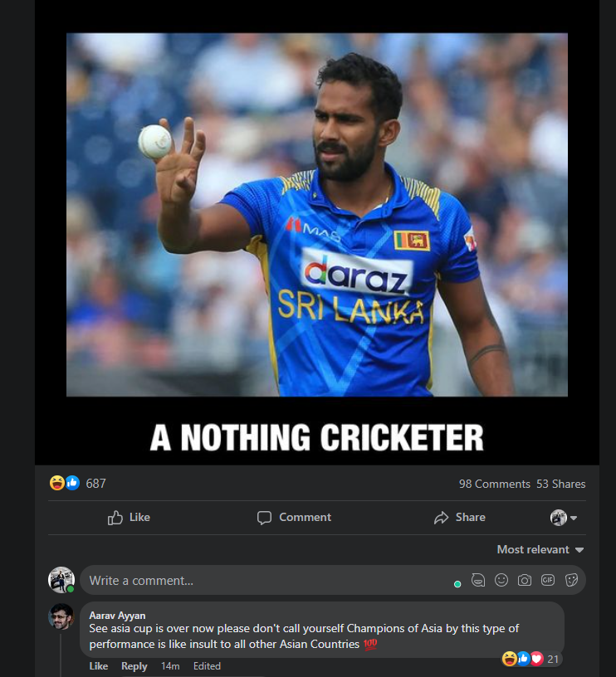Open the post's reaction emoji summary
The image size is (616, 677).
pos(65,483)
